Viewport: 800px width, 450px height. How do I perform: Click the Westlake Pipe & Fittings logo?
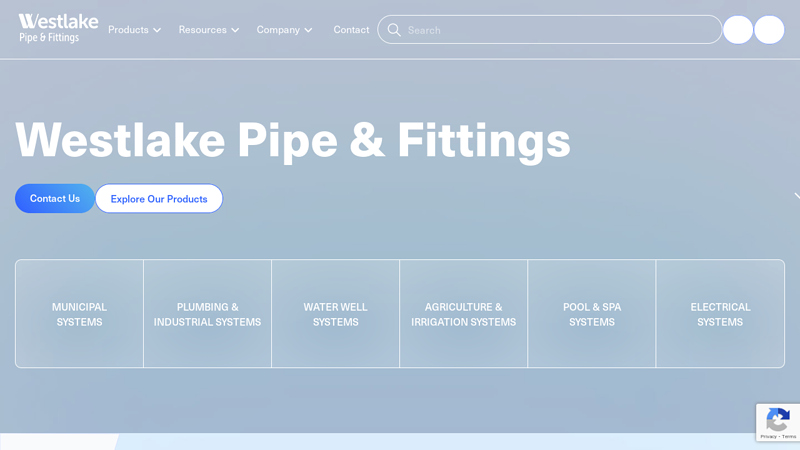58,29
